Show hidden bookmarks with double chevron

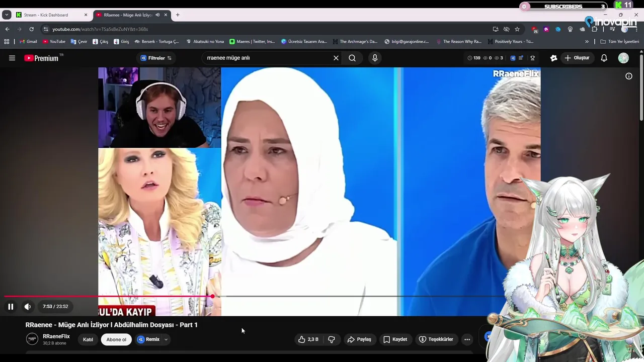[587, 42]
